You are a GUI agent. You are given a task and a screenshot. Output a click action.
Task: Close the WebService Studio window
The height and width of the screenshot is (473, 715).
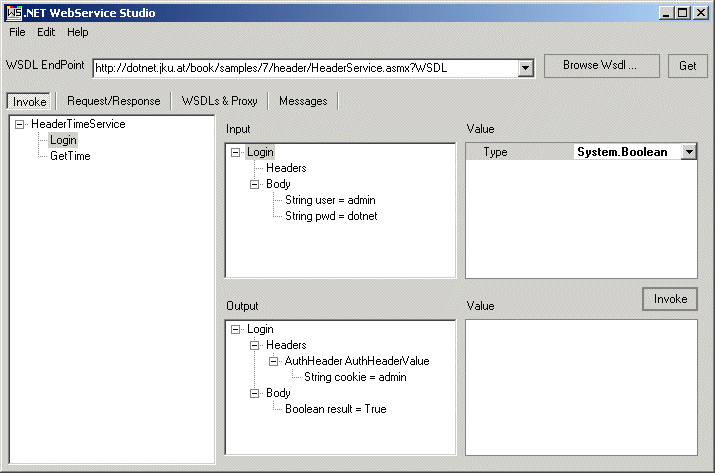click(700, 13)
